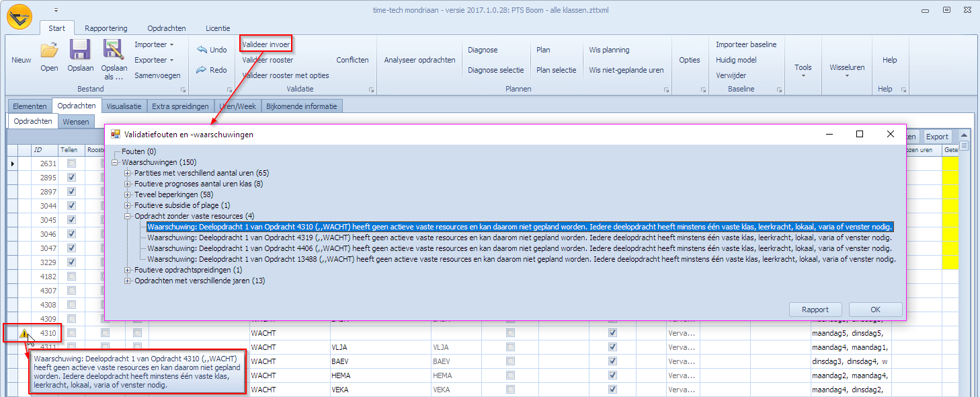Click the Valideer invoer button
Screen dimensions: 980x397
click(266, 44)
